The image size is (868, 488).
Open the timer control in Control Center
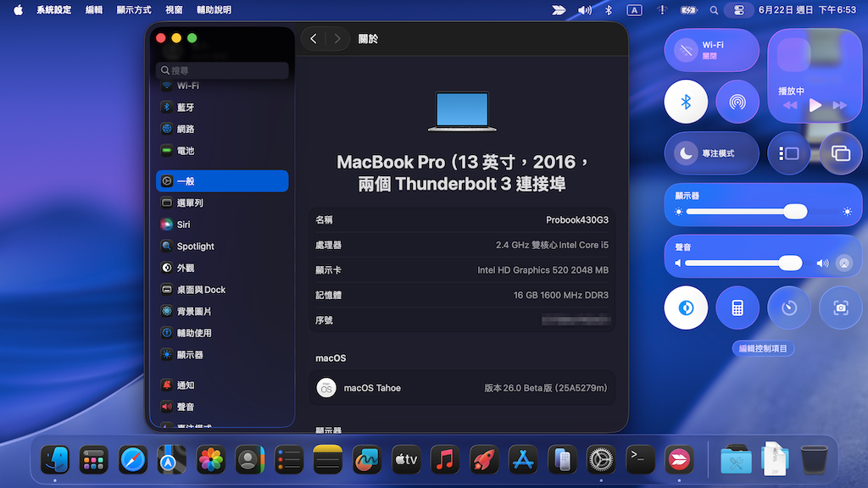[x=789, y=308]
